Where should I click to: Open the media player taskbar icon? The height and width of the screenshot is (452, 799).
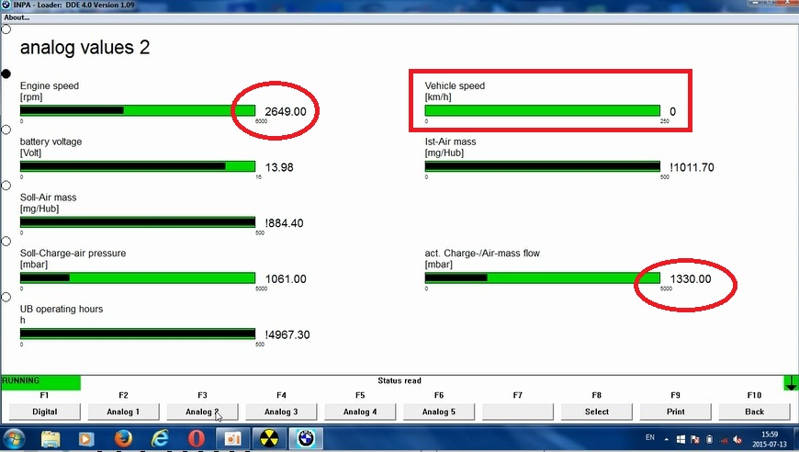[x=87, y=439]
